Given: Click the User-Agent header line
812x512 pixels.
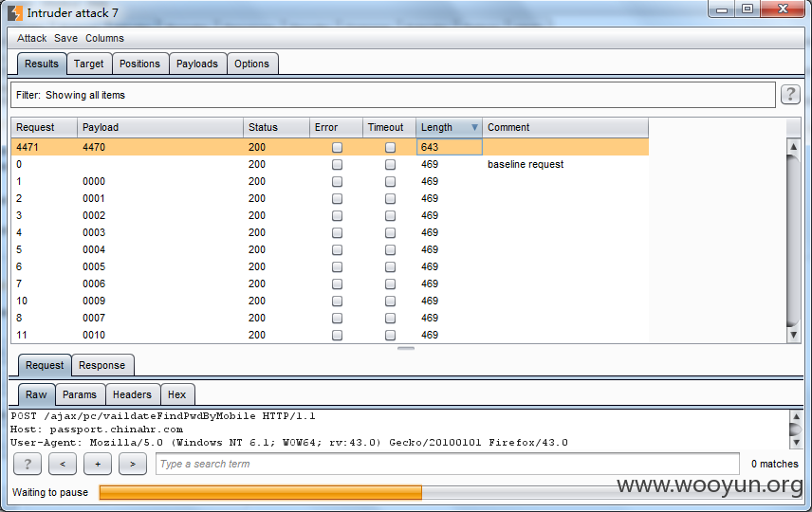Looking at the screenshot, I should click(289, 443).
